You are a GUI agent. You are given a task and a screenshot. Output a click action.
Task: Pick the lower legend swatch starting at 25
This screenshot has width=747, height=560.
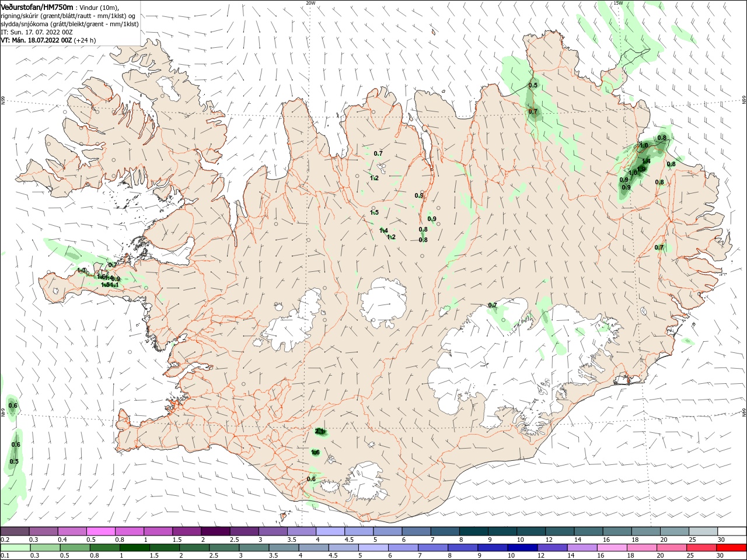click(700, 548)
